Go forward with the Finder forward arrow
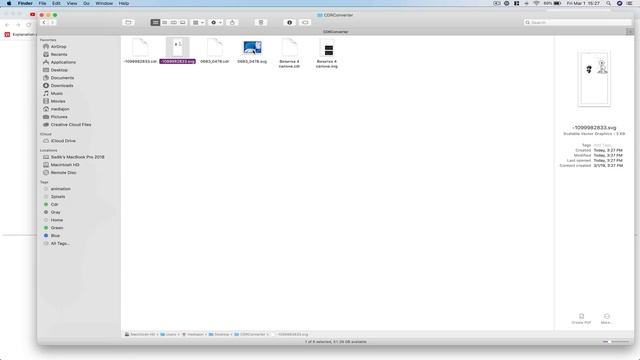 (x=53, y=22)
